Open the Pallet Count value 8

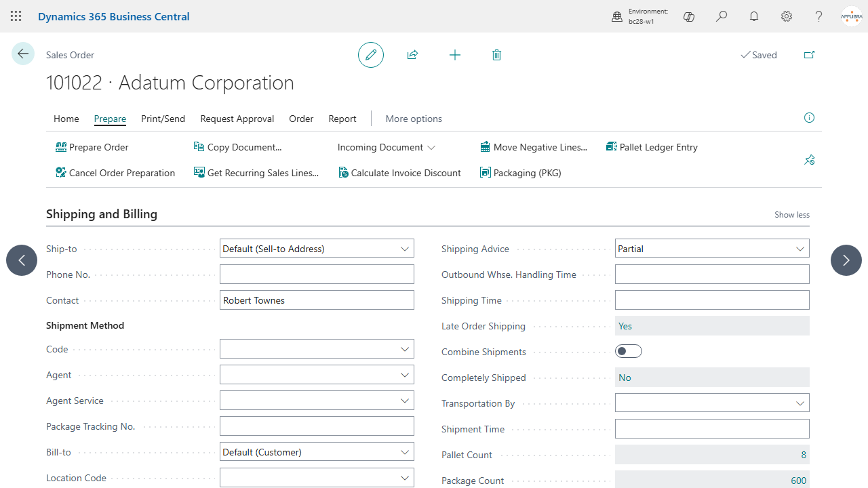(x=712, y=455)
